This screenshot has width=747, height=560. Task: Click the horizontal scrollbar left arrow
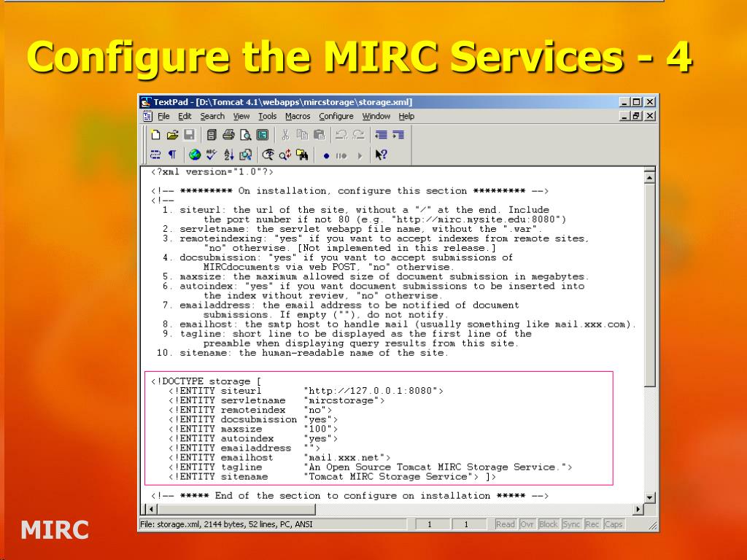click(x=150, y=509)
